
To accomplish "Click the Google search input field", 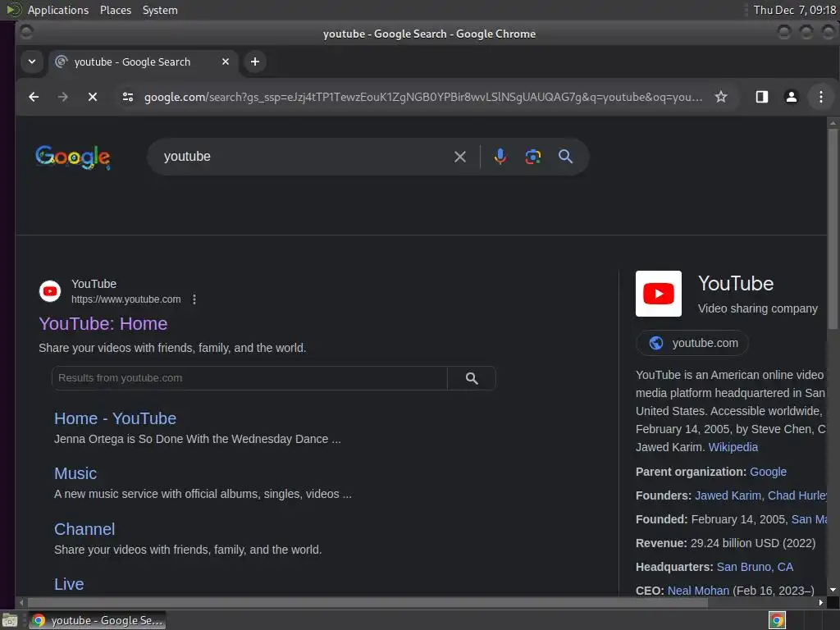I will tap(305, 157).
